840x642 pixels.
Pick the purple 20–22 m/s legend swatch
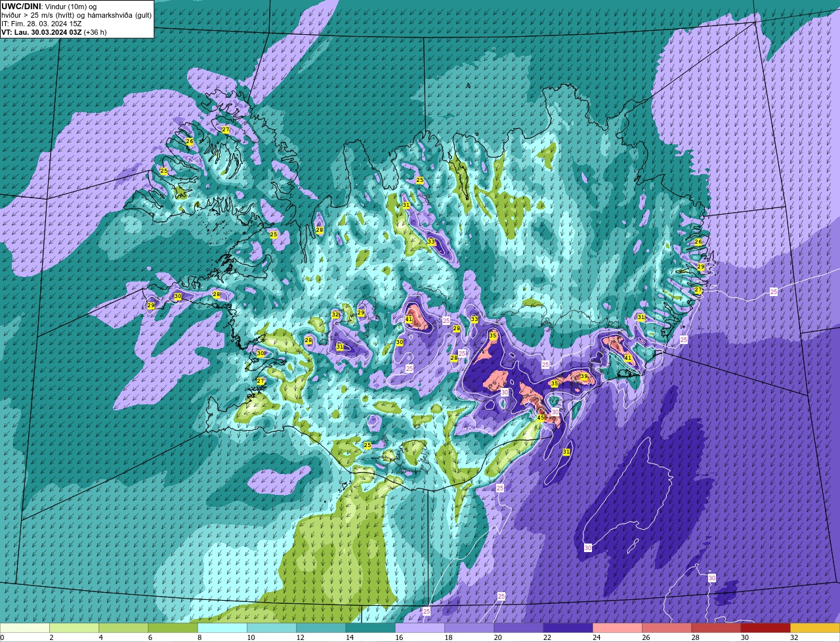518,628
